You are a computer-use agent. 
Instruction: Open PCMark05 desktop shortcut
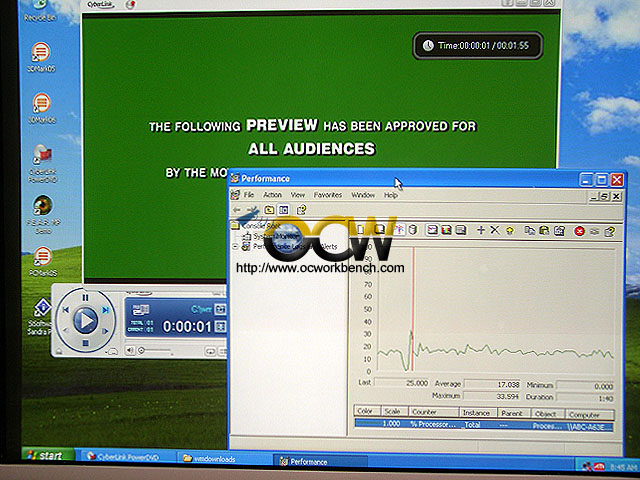tap(42, 261)
